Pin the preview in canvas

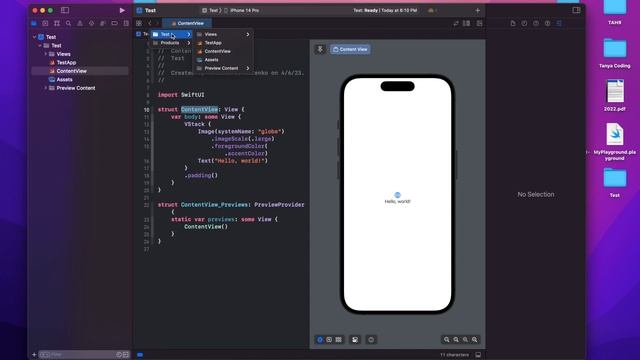click(x=320, y=49)
